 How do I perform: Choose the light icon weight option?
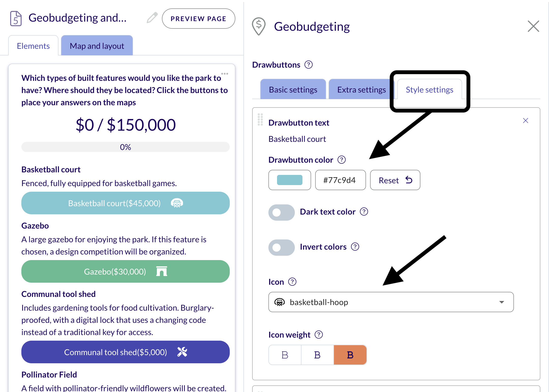pyautogui.click(x=285, y=355)
